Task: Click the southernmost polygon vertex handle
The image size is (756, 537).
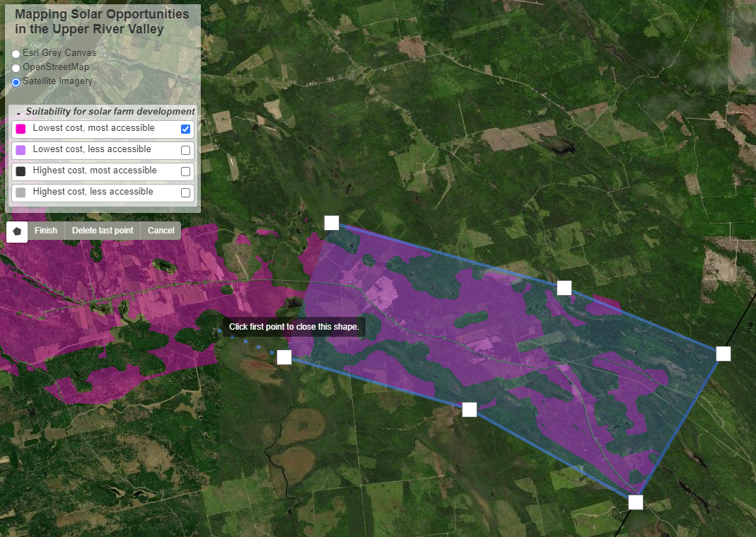Action: point(636,502)
